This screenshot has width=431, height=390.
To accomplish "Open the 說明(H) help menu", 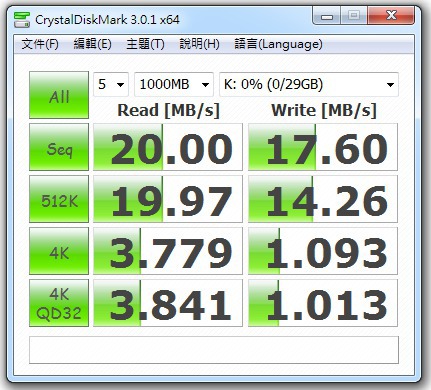I will 199,44.
